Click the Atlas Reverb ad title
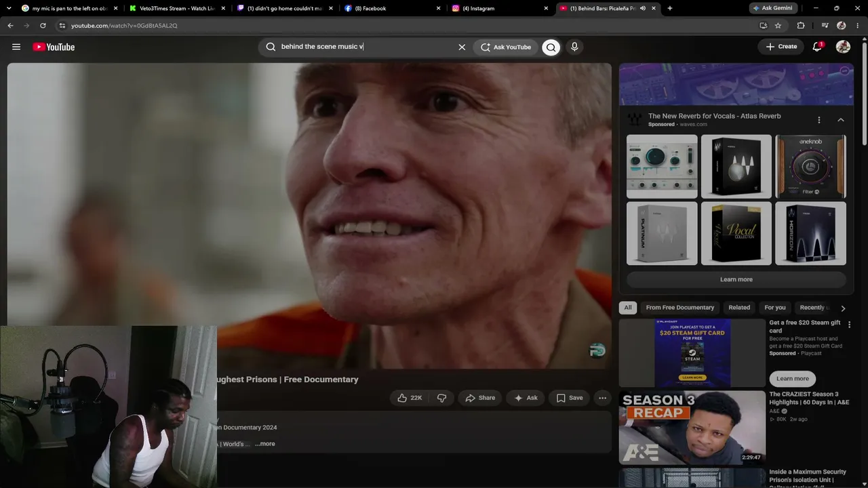Viewport: 868px width, 488px height. (x=714, y=116)
